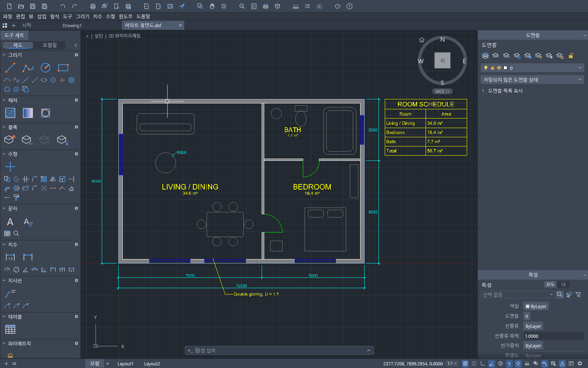This screenshot has height=368, width=588.
Task: Toggle lineweight display in status bar
Action: click(527, 364)
